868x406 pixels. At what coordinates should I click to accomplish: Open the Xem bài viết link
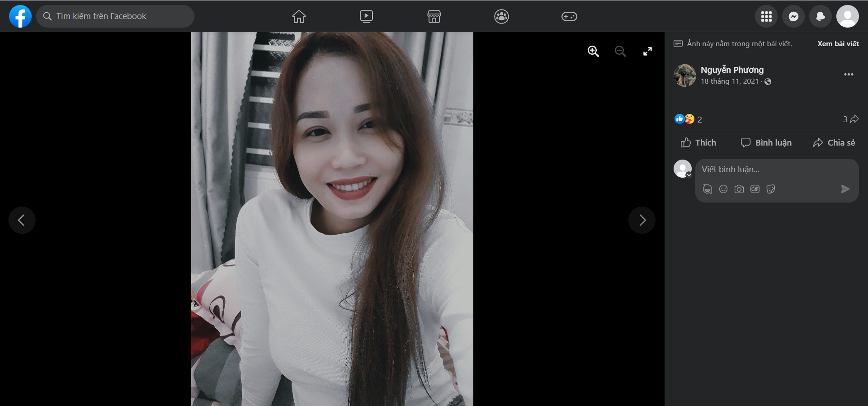coord(838,44)
